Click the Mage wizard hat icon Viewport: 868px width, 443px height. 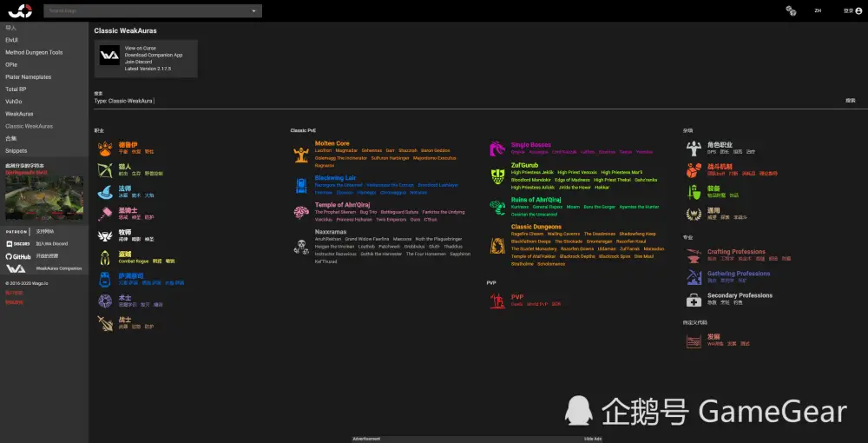[x=105, y=192]
